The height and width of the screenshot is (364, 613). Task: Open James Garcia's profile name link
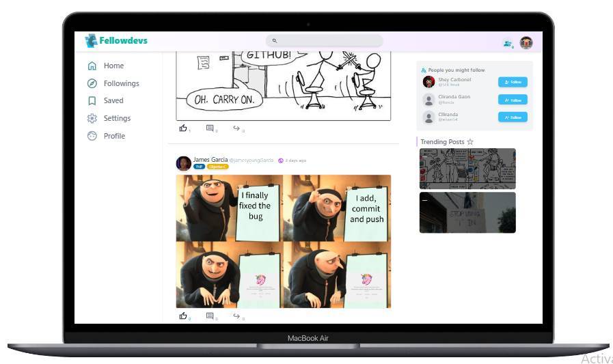(210, 159)
